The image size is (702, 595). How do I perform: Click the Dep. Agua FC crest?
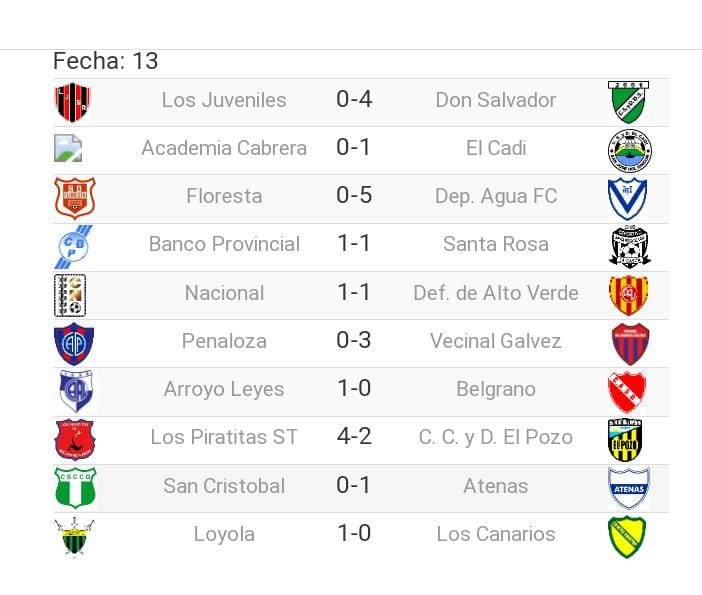[628, 197]
